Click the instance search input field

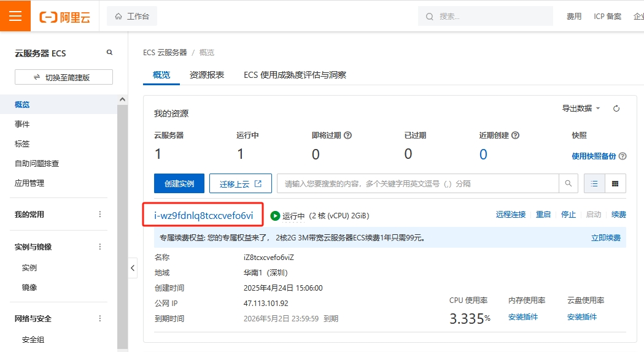pyautogui.click(x=417, y=183)
